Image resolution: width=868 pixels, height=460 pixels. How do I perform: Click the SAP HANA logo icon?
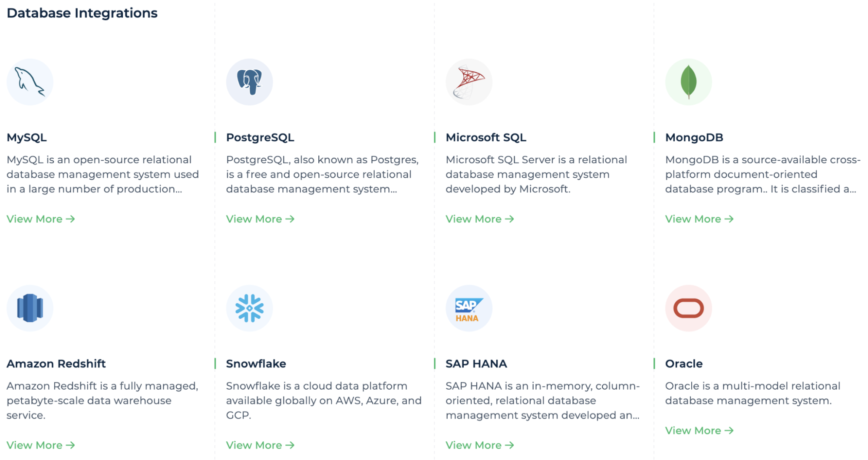tap(469, 308)
